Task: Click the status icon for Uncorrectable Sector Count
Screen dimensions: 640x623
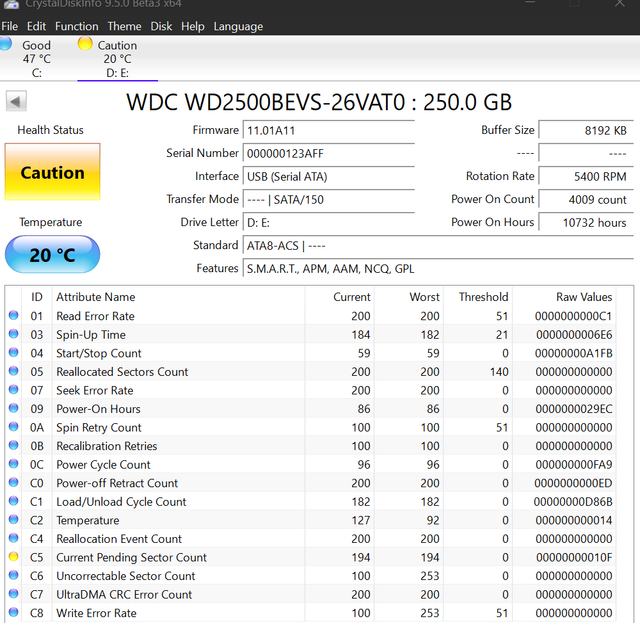Action: [13, 575]
